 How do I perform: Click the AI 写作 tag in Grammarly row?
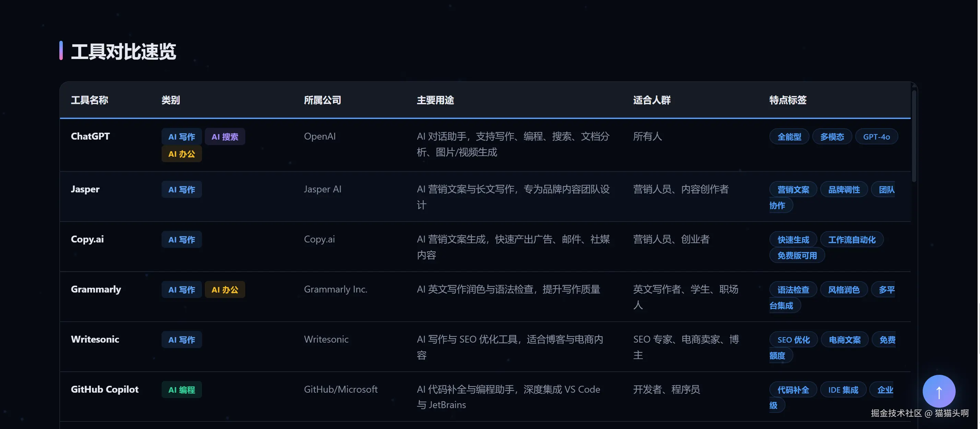(181, 290)
